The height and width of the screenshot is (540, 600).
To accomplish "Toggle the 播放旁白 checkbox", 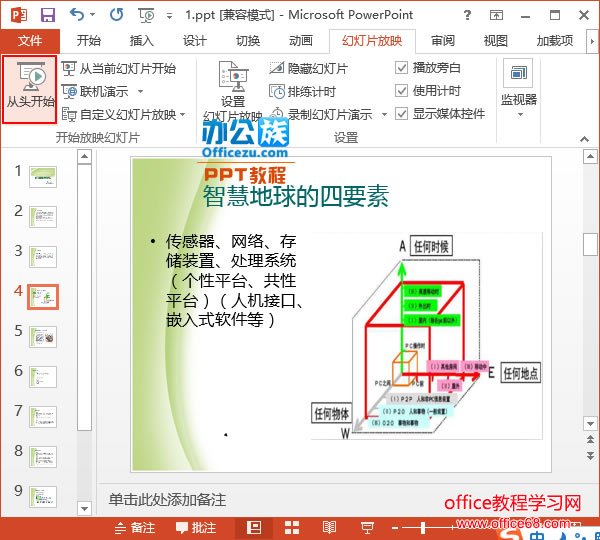I will point(401,68).
